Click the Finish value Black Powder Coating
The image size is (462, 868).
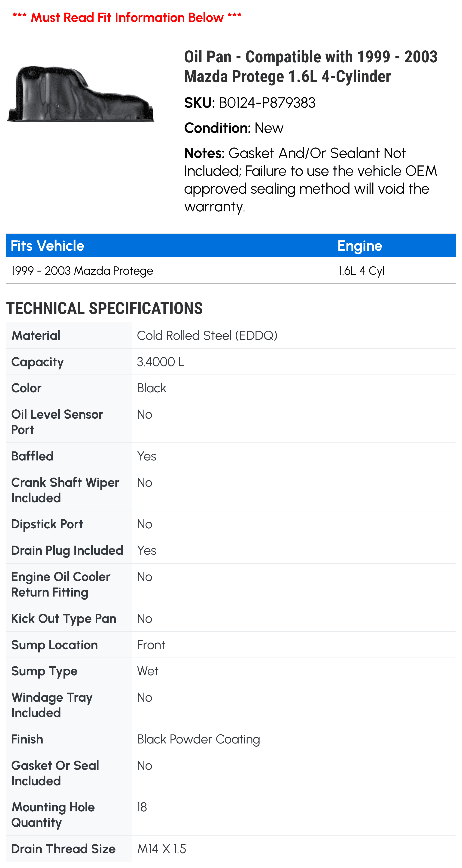coord(198,739)
